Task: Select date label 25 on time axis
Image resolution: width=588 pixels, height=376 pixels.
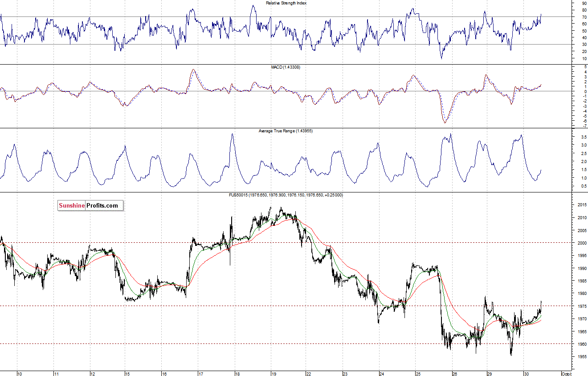Action: point(418,373)
